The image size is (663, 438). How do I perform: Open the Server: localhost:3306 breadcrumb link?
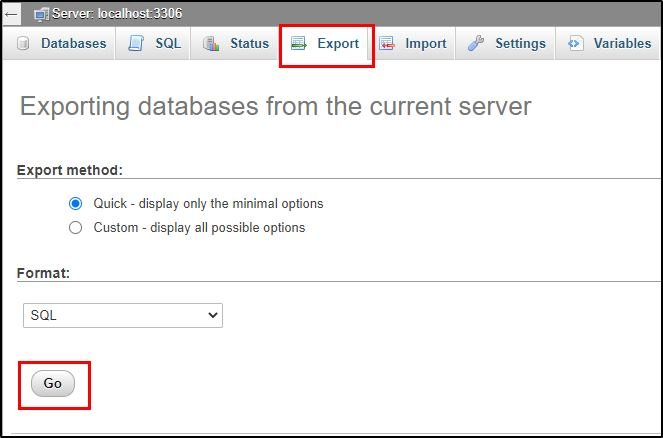point(117,14)
